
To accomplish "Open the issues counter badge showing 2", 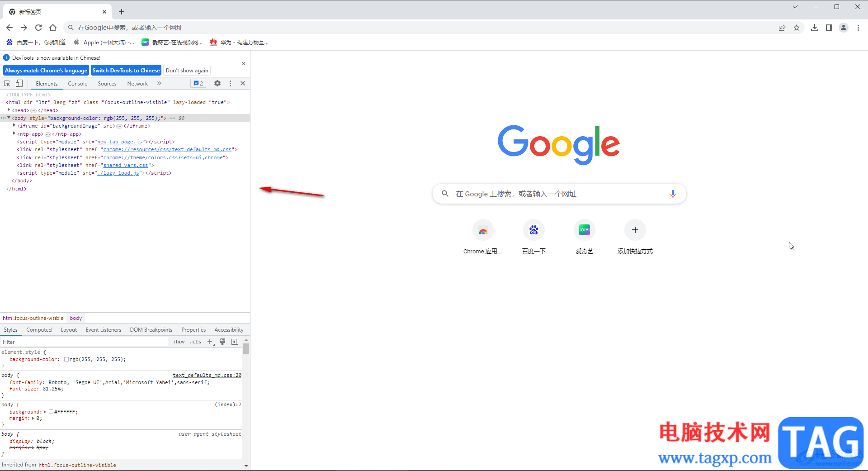I will coord(198,83).
